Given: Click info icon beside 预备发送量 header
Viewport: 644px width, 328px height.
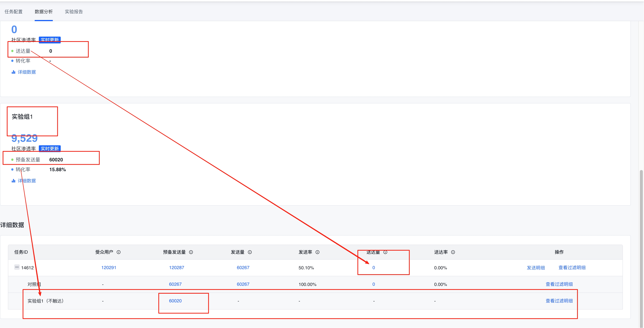Looking at the screenshot, I should tap(191, 252).
